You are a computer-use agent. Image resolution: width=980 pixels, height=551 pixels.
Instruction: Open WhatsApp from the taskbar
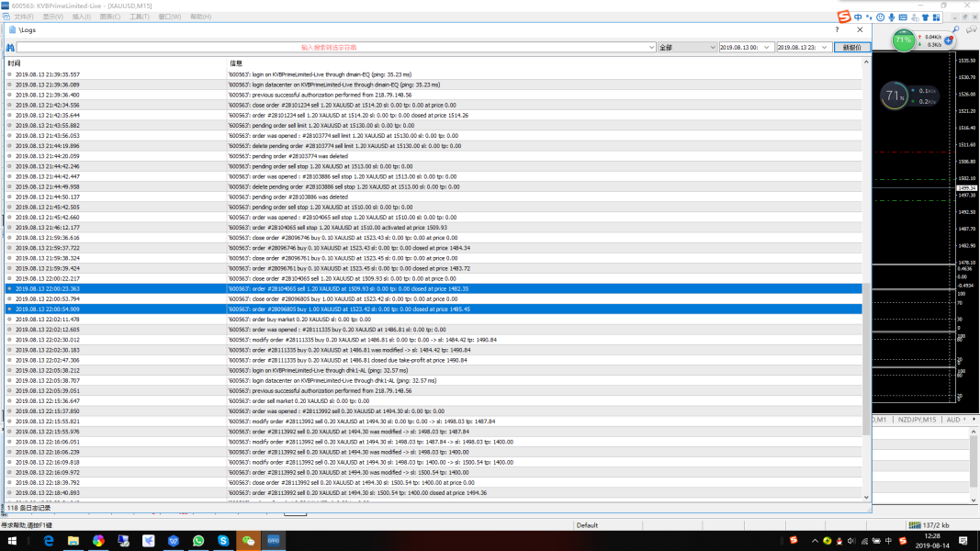[x=198, y=541]
